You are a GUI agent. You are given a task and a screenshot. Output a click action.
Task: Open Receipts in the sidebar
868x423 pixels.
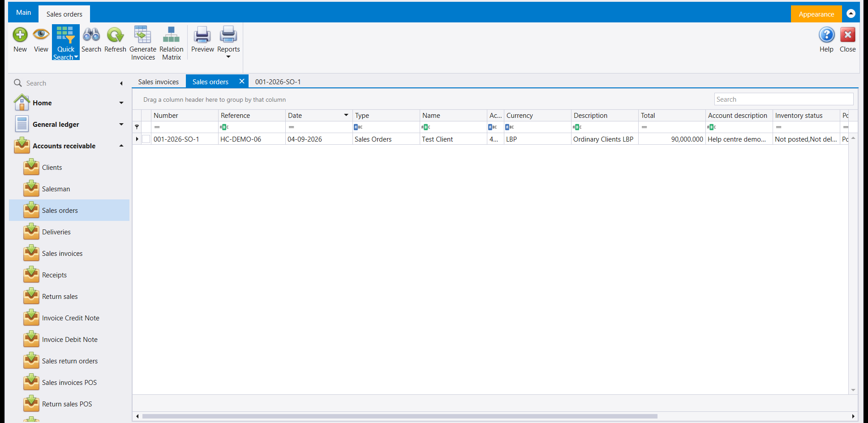tap(69, 275)
